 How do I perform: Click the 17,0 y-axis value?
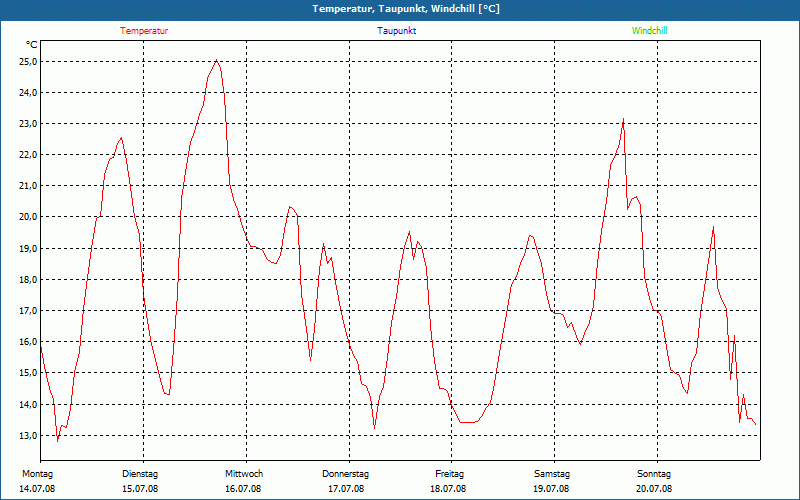[29, 311]
